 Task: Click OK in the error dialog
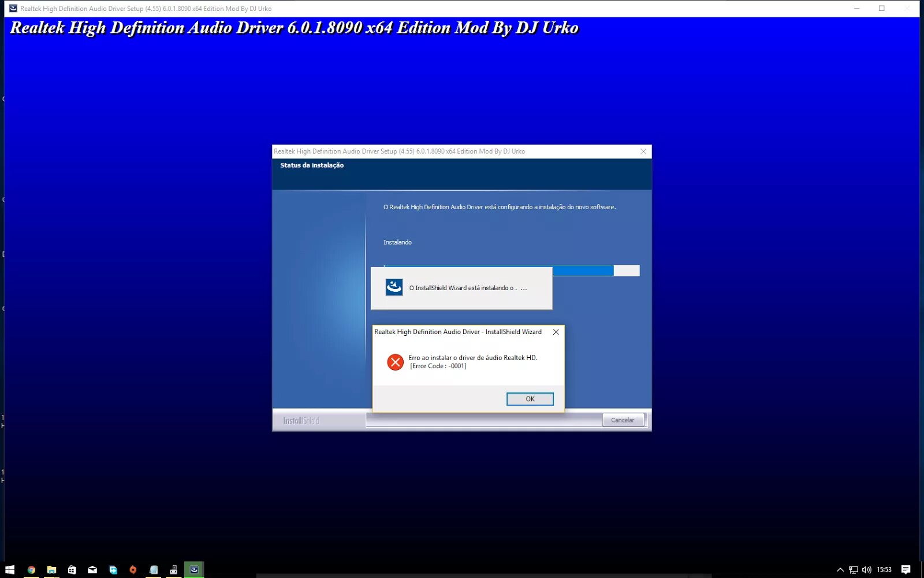(530, 399)
